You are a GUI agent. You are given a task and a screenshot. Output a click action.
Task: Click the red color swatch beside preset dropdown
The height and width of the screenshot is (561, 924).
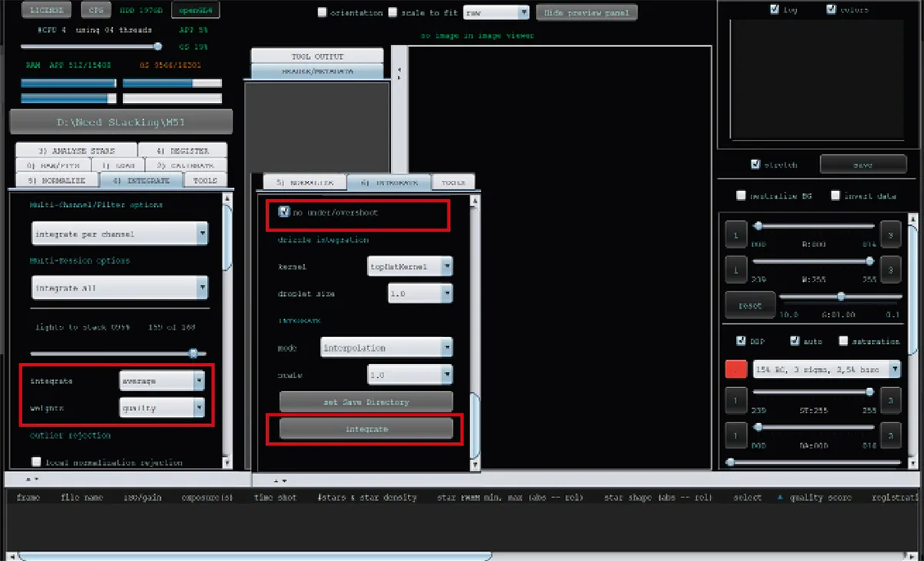coord(736,369)
